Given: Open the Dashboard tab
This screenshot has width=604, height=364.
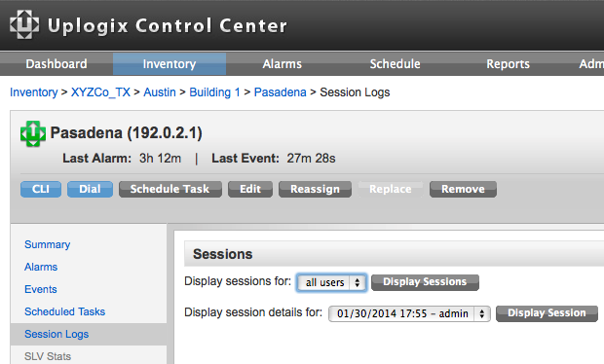Looking at the screenshot, I should tap(57, 64).
